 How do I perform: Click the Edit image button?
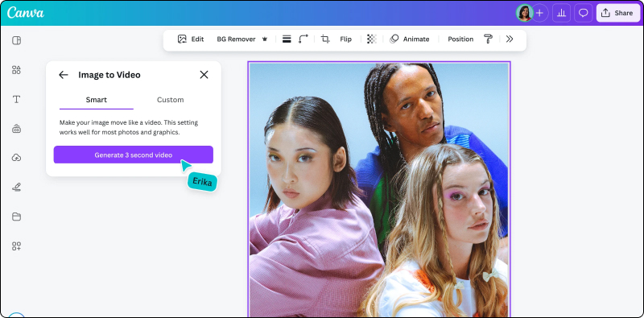(191, 39)
